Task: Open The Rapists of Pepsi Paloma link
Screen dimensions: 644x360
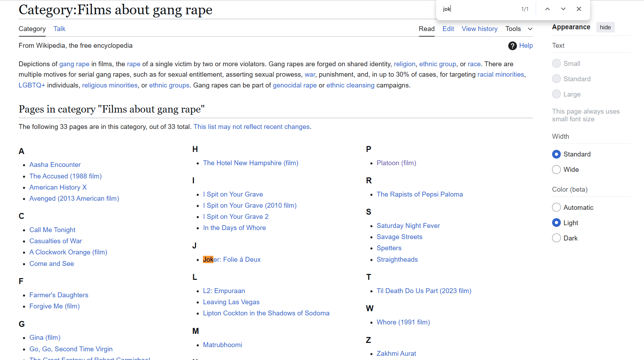Action: click(x=419, y=194)
